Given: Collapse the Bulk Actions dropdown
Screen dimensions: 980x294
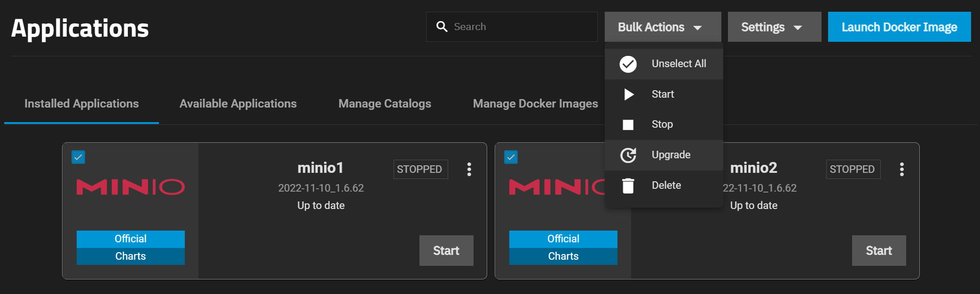Looking at the screenshot, I should click(x=663, y=27).
